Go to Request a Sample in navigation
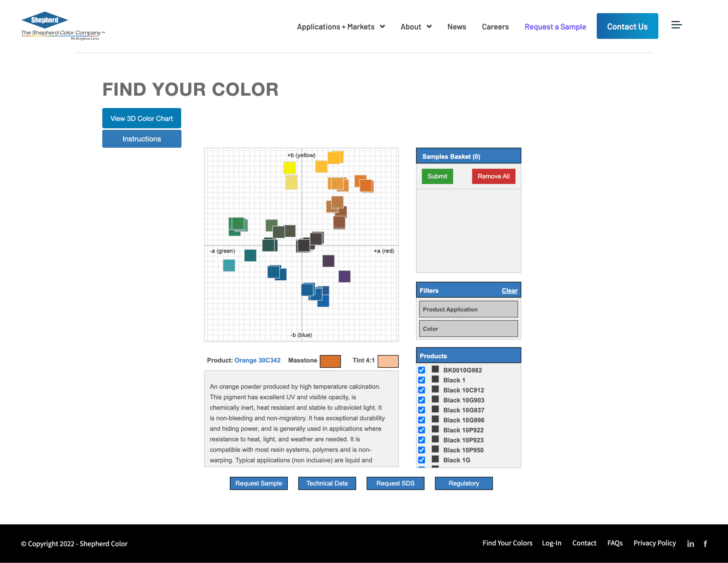 (555, 27)
